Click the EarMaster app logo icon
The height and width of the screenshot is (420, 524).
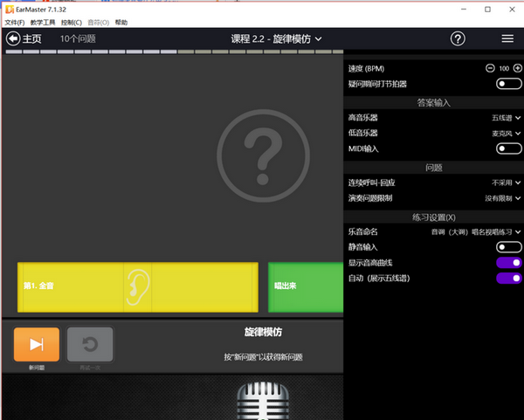coord(10,10)
